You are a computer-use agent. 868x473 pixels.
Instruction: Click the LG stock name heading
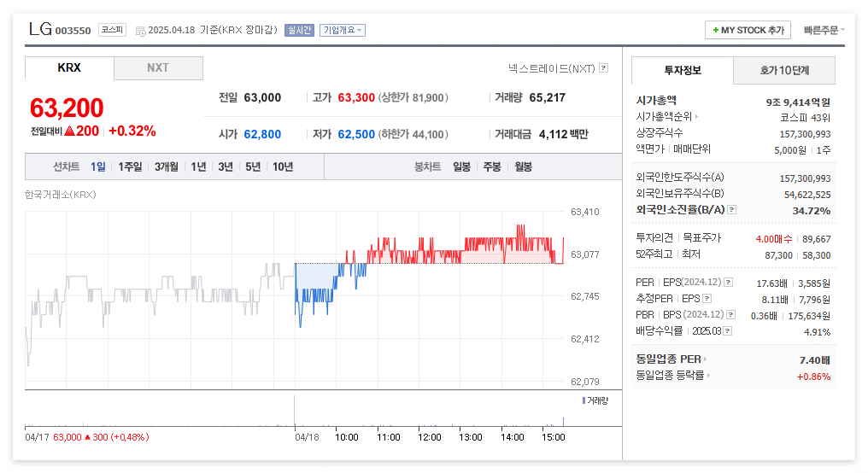pos(40,29)
